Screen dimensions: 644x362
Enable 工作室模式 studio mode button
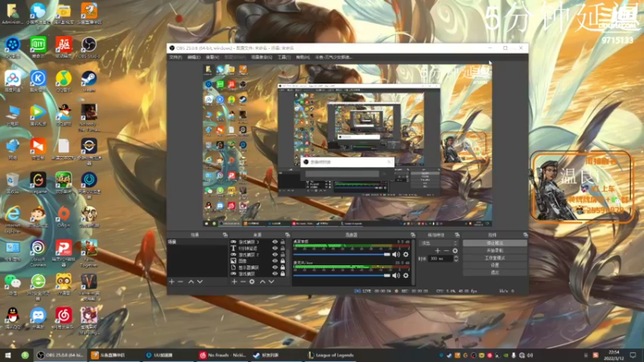click(x=495, y=257)
